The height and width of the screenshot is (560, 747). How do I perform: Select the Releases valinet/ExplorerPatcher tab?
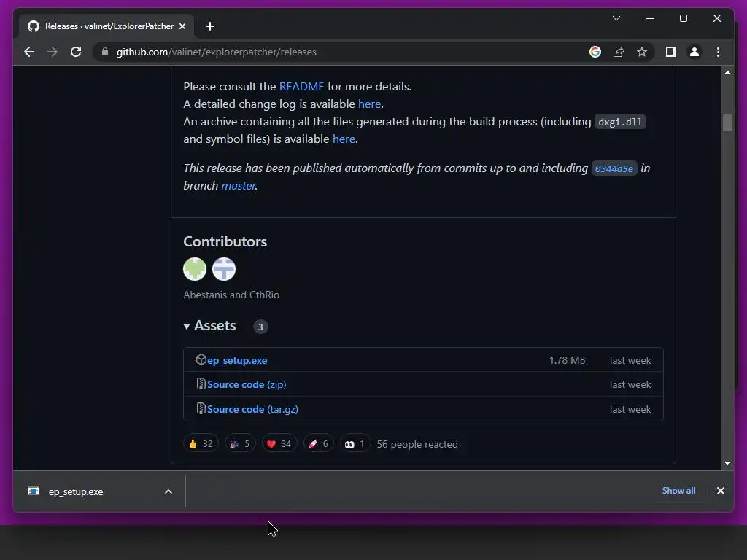click(x=107, y=26)
